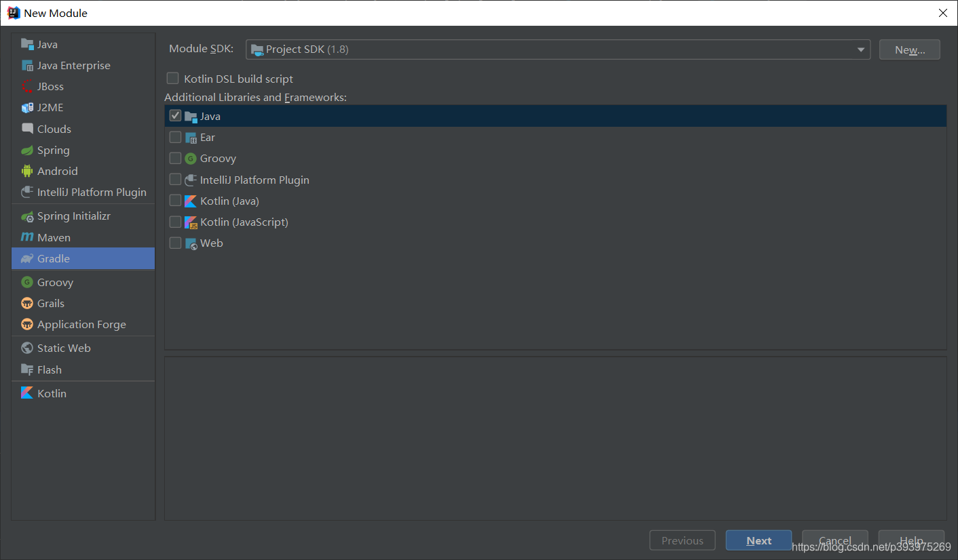Check the Kotlin (JavaScript) checkbox
958x560 pixels.
(175, 222)
